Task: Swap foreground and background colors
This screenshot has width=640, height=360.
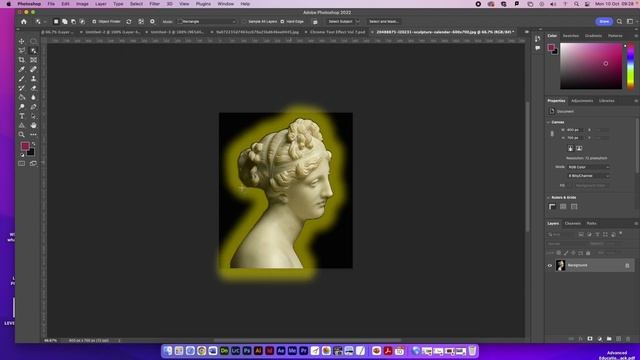Action: click(33, 144)
